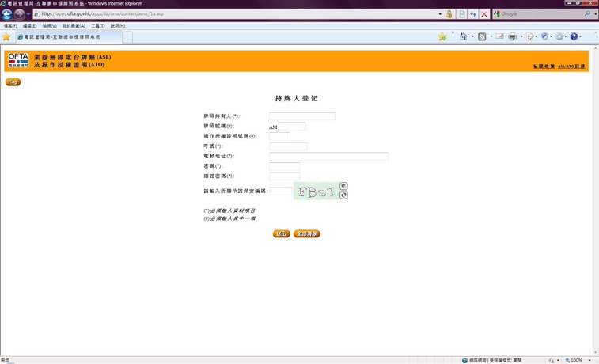
Task: Click the 電郵地址 (email address) input field
Action: [x=328, y=157]
